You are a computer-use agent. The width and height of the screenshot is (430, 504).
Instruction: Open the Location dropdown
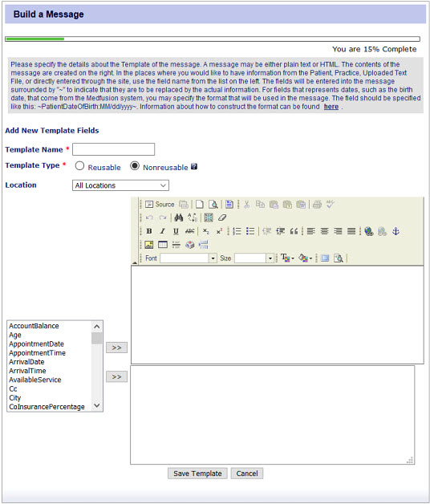(120, 185)
